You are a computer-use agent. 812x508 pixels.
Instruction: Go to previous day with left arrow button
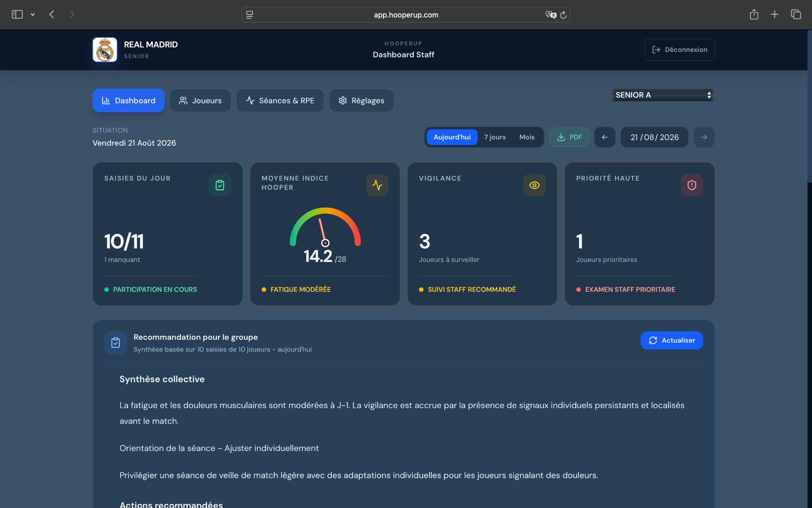(605, 137)
